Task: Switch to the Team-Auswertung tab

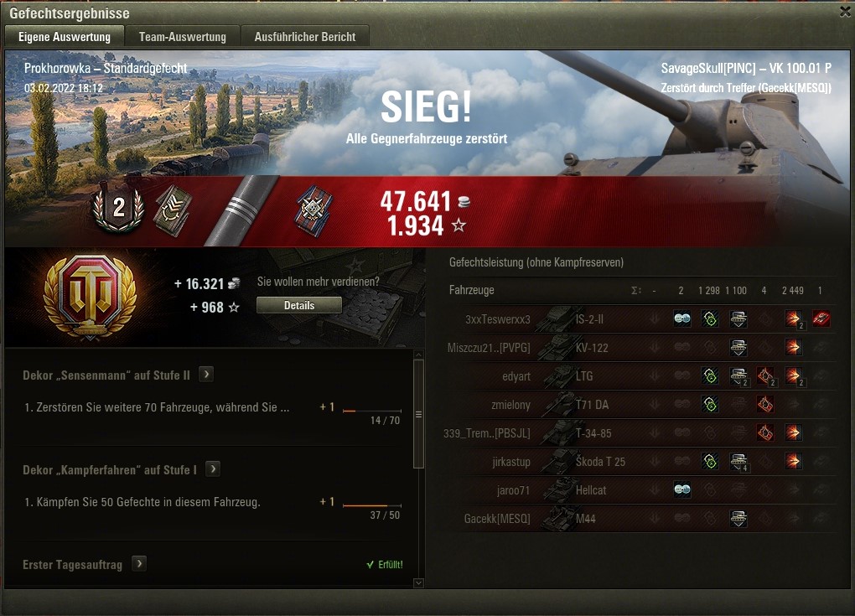Action: point(182,37)
